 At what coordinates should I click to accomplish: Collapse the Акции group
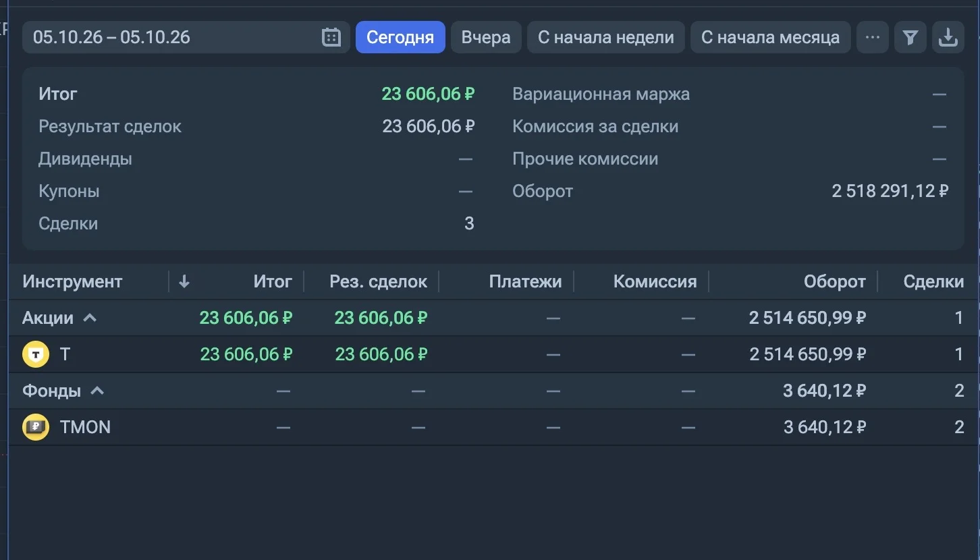(90, 318)
